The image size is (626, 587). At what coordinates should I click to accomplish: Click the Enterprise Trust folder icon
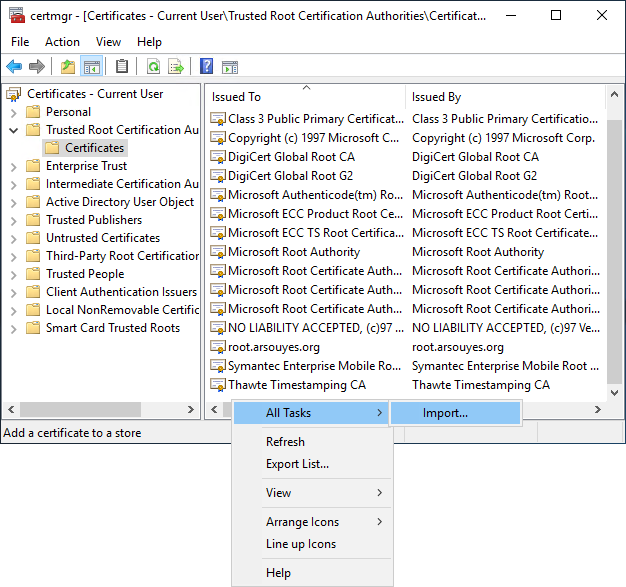coord(33,166)
